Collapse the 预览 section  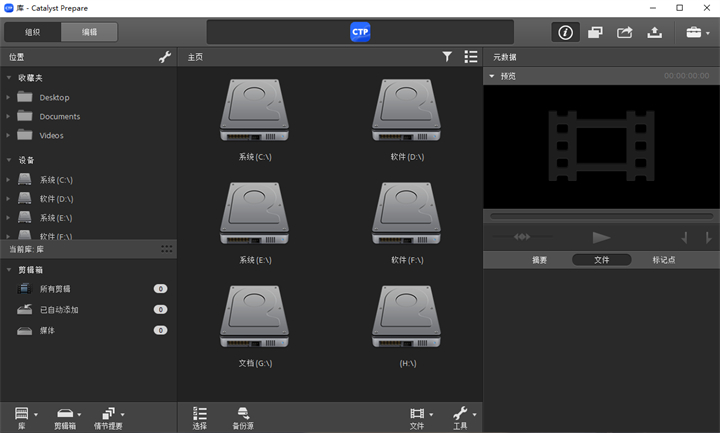coord(492,76)
